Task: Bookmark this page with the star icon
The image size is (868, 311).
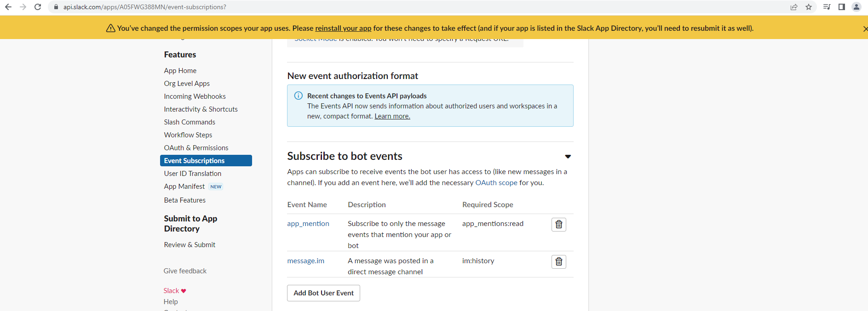Action: point(808,7)
